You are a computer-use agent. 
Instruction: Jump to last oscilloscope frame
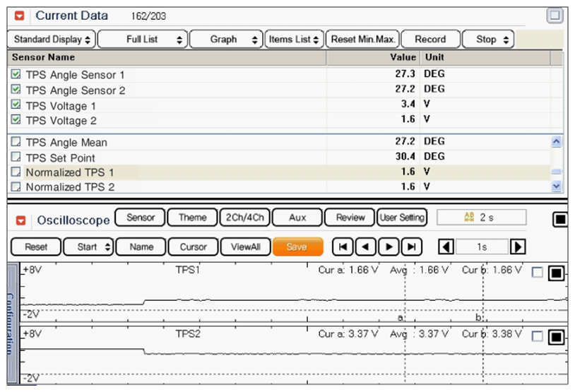tap(411, 247)
